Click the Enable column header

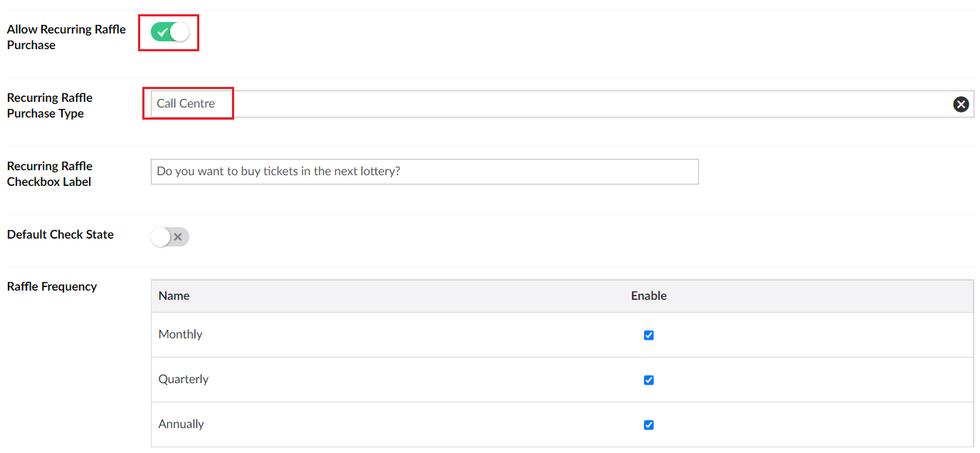coord(648,296)
